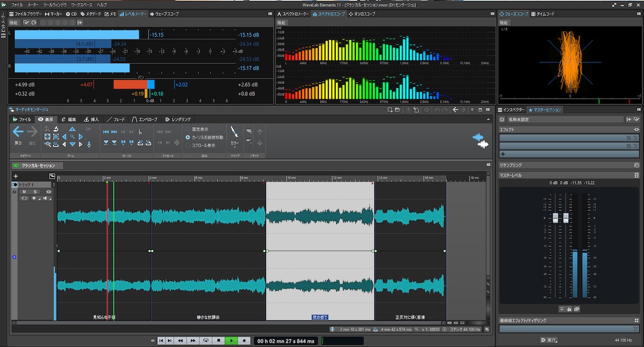
Task: Select the スクロール表示 playback option
Action: click(x=200, y=145)
